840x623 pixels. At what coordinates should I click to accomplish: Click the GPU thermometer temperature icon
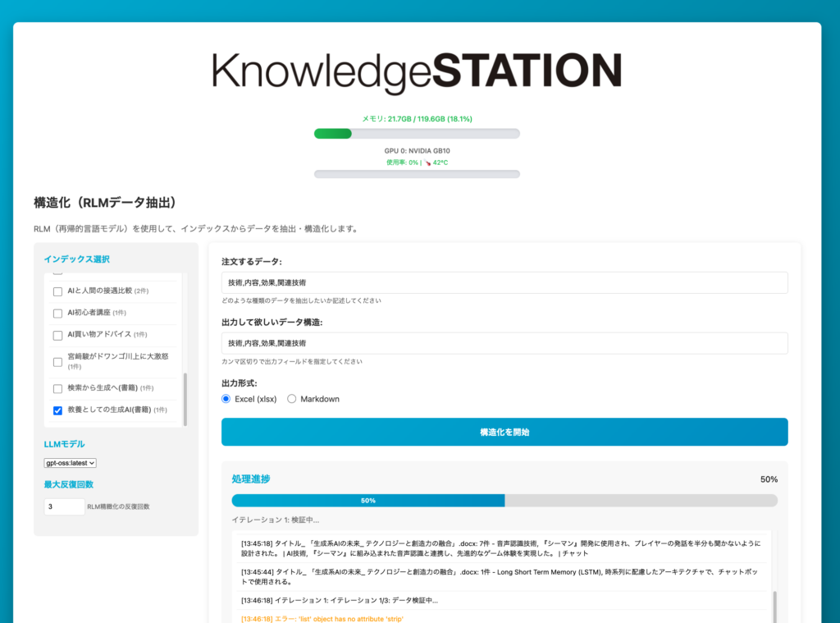[x=427, y=163]
